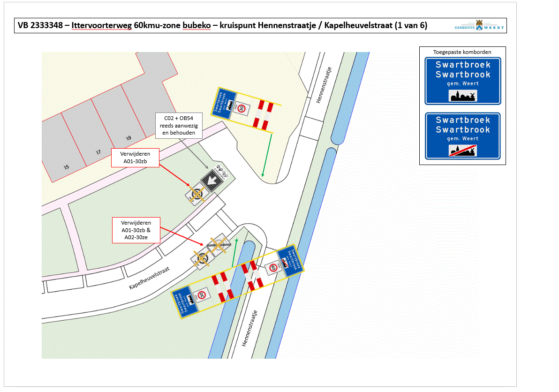Viewport: 559px width, 392px height.
Task: Click the legend Swartbroek town exit sign with red strike
Action: 462,136
